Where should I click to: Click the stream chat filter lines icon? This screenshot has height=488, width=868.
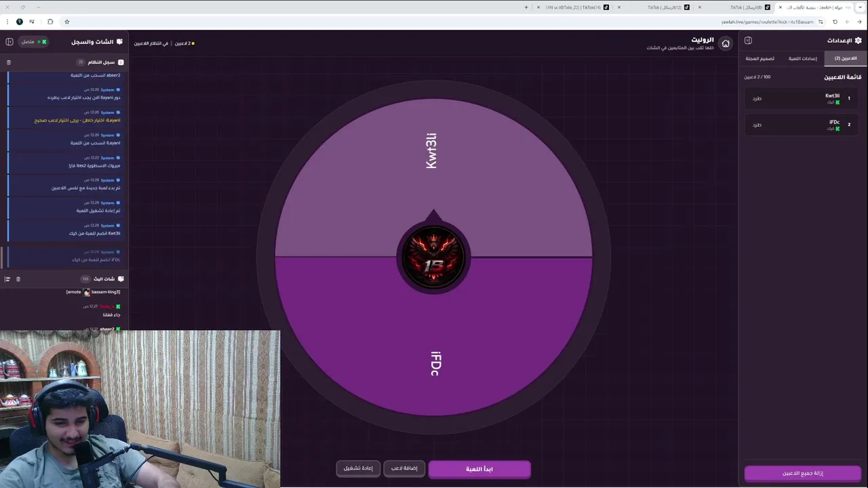coord(7,279)
